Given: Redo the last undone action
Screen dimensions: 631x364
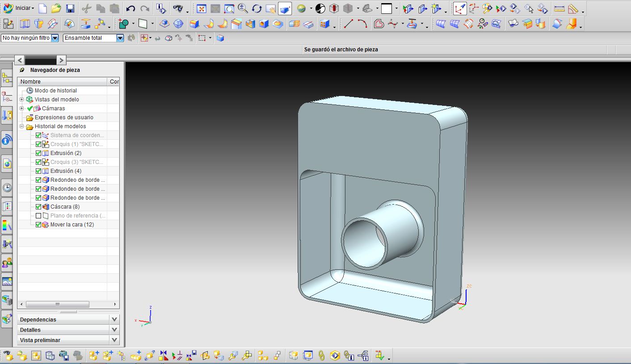Looking at the screenshot, I should point(145,8).
